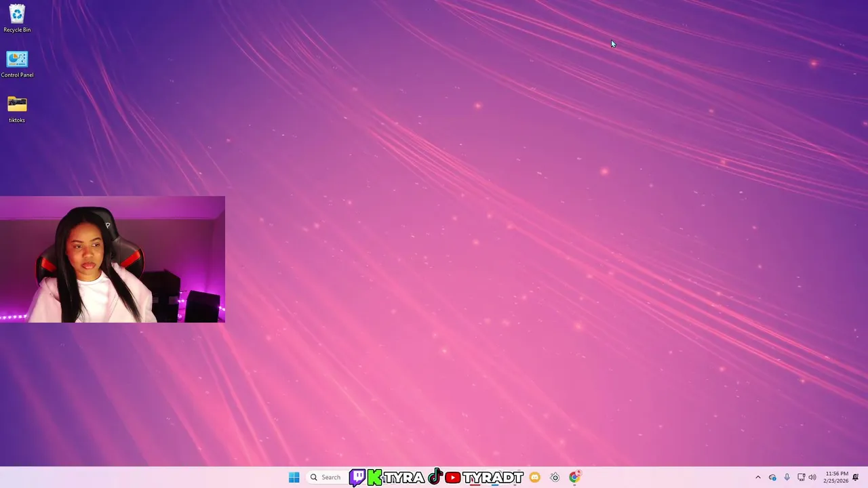
Task: Expand the hidden system tray icons chevron
Action: [x=758, y=477]
